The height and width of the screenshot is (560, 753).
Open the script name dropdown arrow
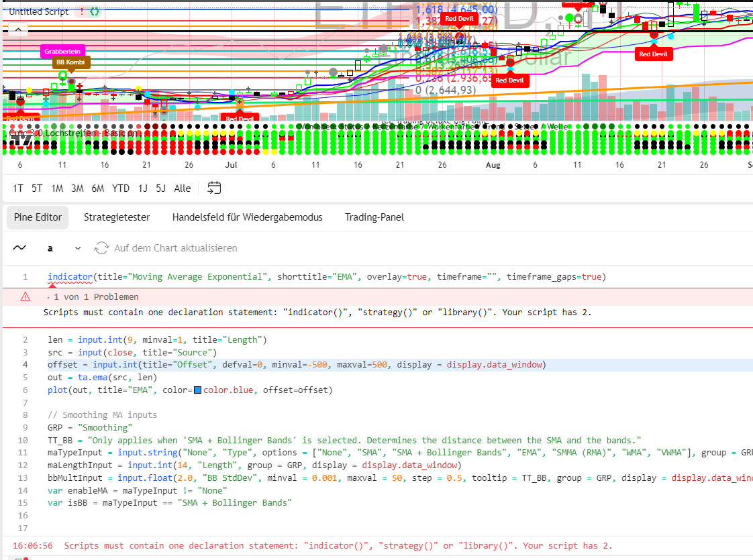coord(78,248)
